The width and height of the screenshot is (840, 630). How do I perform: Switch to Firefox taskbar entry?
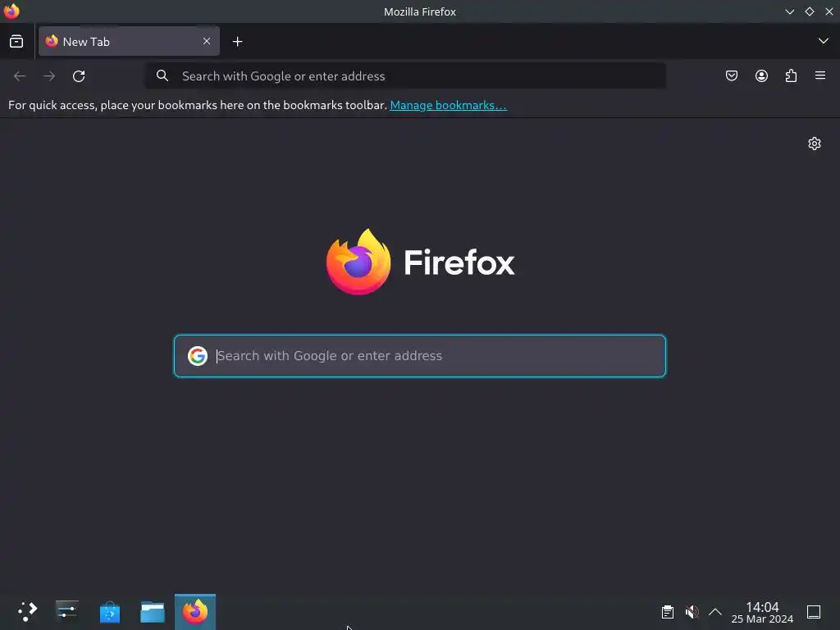pyautogui.click(x=195, y=611)
